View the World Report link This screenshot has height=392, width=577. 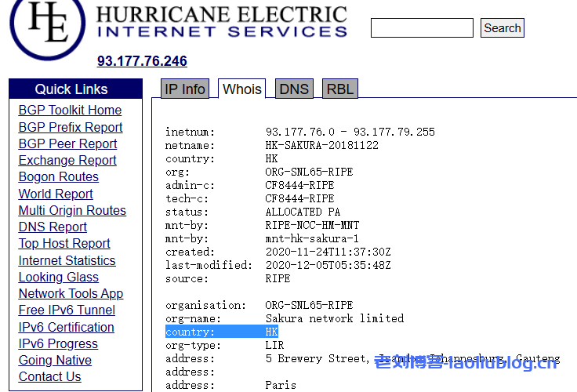[56, 194]
